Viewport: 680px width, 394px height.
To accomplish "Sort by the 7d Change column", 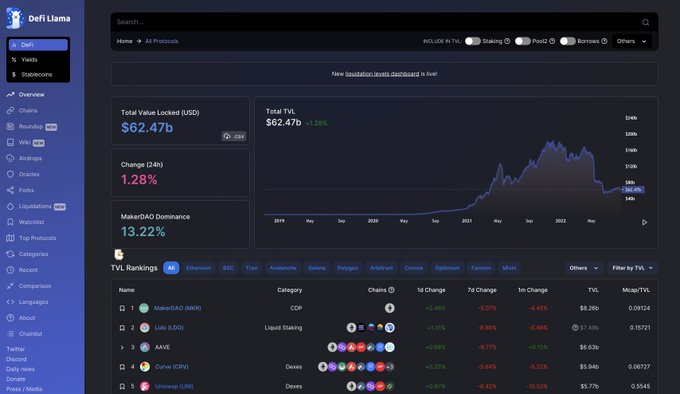I will [482, 290].
